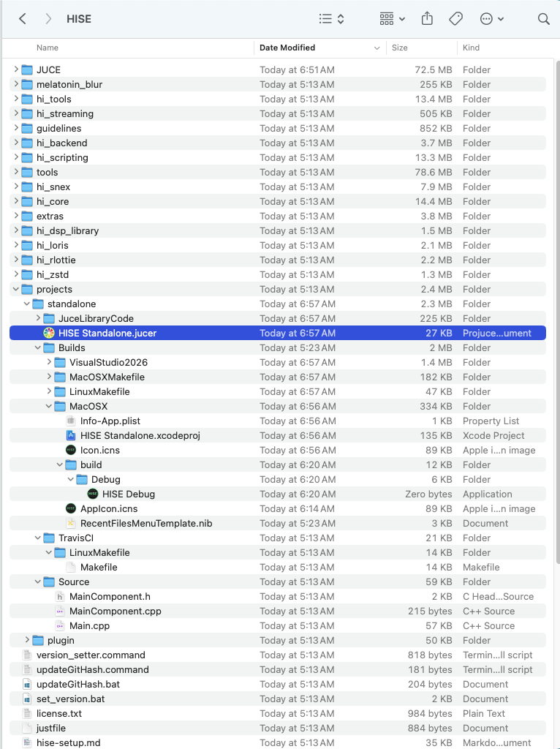Click the tools folder icon
The width and height of the screenshot is (560, 749).
tap(27, 172)
